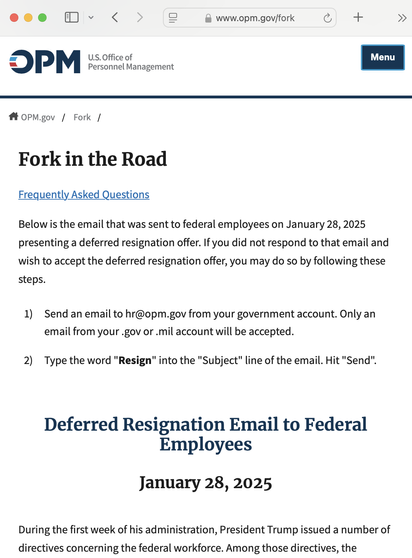This screenshot has width=412, height=558.
Task: Click the padlock site security icon
Action: 208,18
